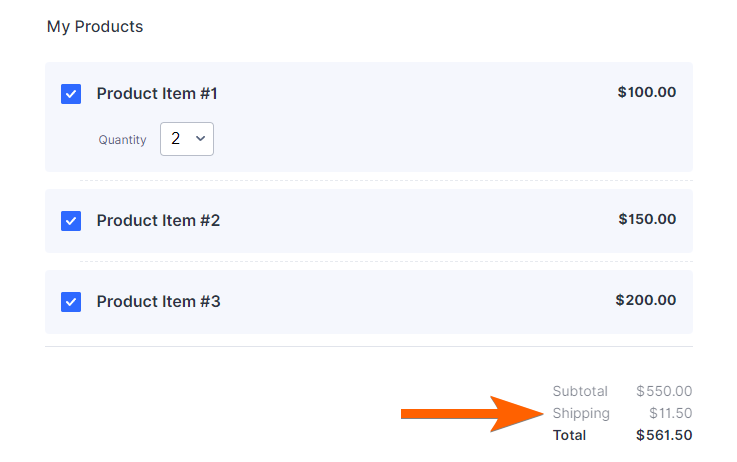Open the Quantity dropdown showing 2
This screenshot has height=462, width=737.
tap(187, 139)
